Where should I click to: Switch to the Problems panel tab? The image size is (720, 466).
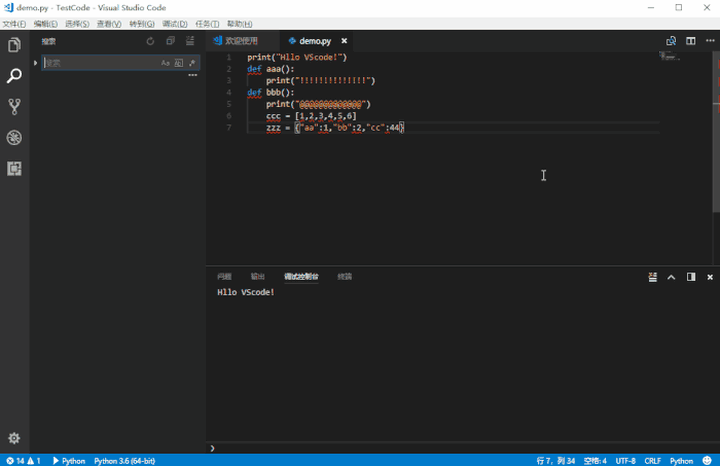224,276
